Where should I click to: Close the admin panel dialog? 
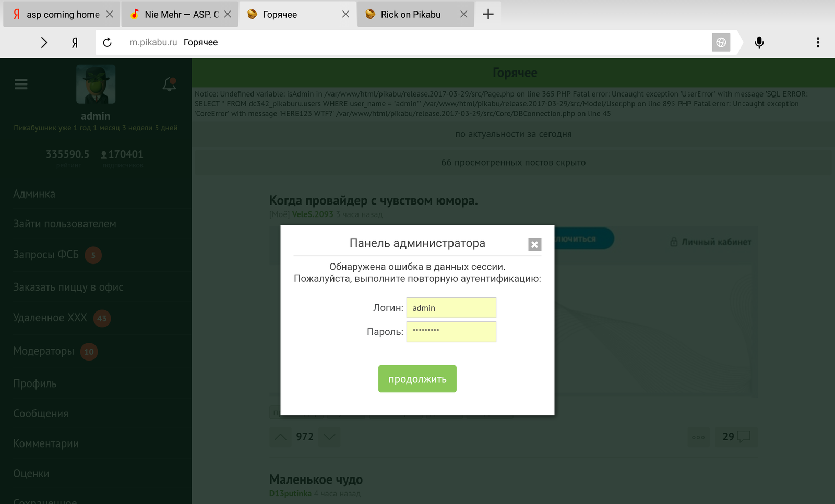click(x=534, y=244)
